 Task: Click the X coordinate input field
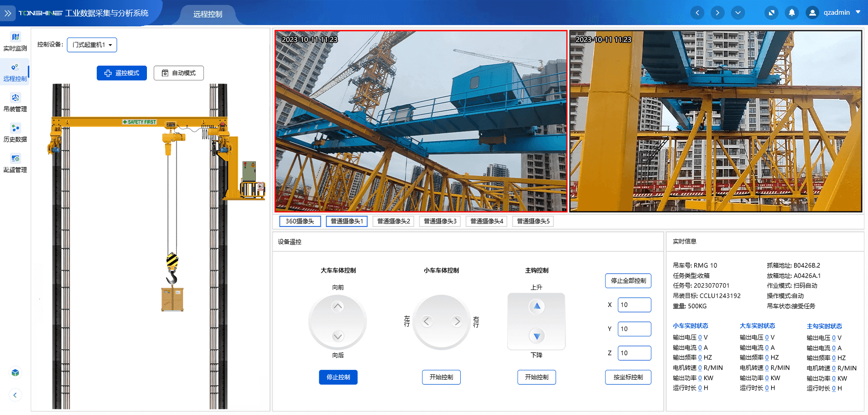[634, 305]
